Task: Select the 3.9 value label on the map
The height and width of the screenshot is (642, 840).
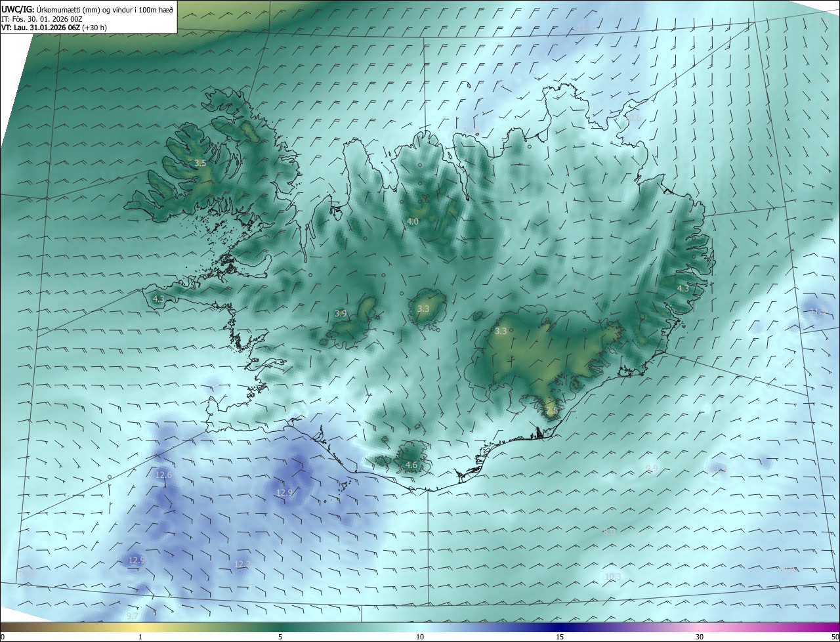Action: click(341, 314)
